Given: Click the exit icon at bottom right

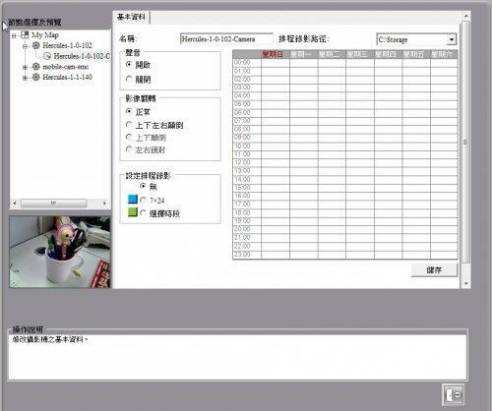Looking at the screenshot, I should coord(453,395).
